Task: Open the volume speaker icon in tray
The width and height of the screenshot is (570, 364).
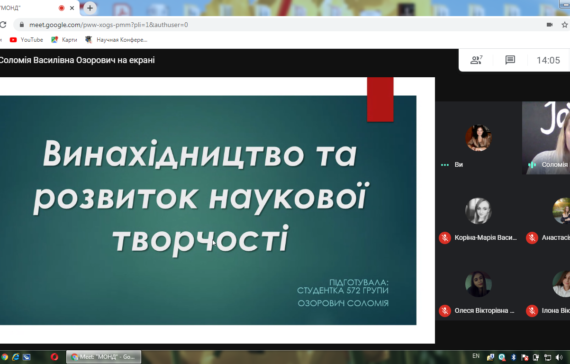Action: coord(559,357)
